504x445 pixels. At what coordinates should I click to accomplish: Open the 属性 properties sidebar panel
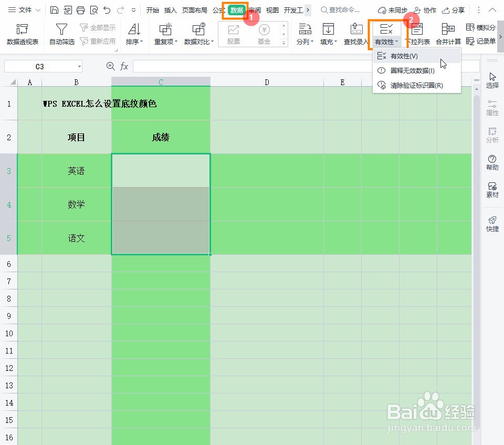click(492, 108)
